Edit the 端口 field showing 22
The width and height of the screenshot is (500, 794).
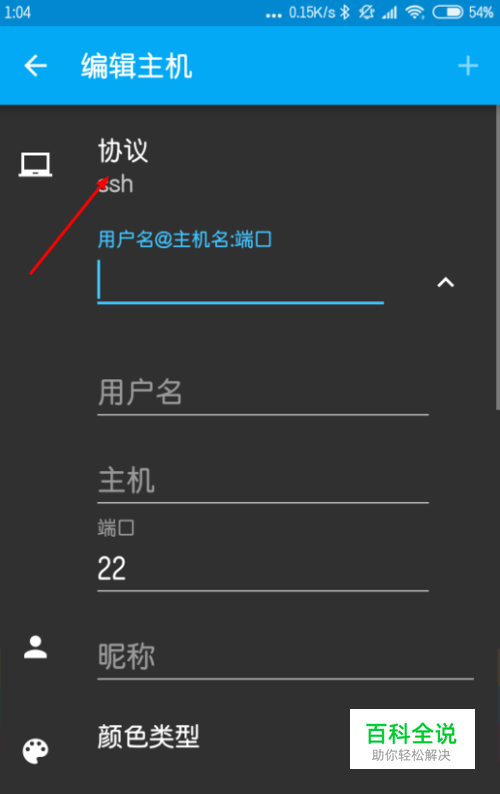263,569
